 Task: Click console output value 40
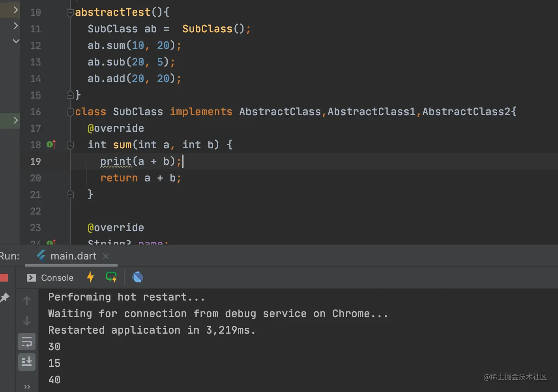(54, 380)
